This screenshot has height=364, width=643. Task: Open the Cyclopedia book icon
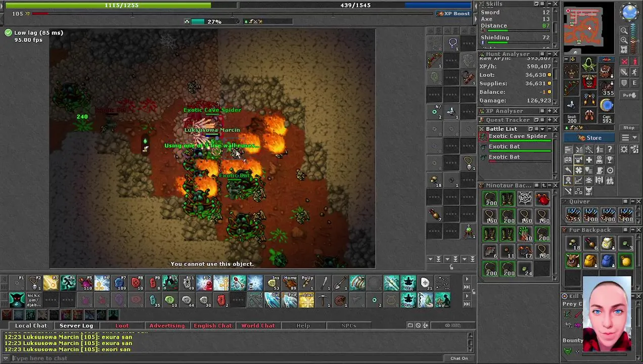(x=568, y=160)
